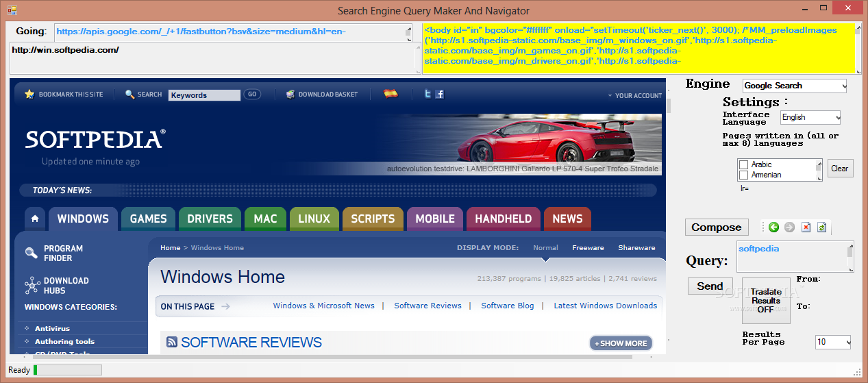Check the Armenian language checkbox
868x383 pixels.
tap(743, 175)
